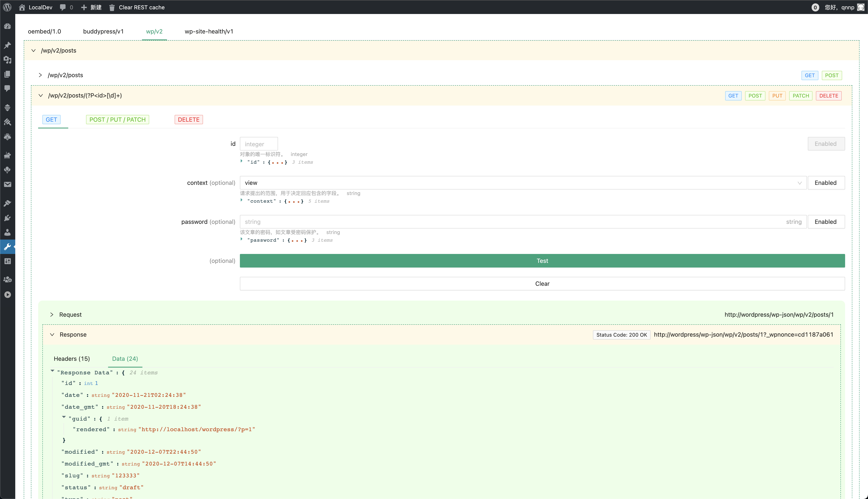Click the group-with-gear sidebar icon
This screenshot has height=499, width=868.
pos(7,280)
